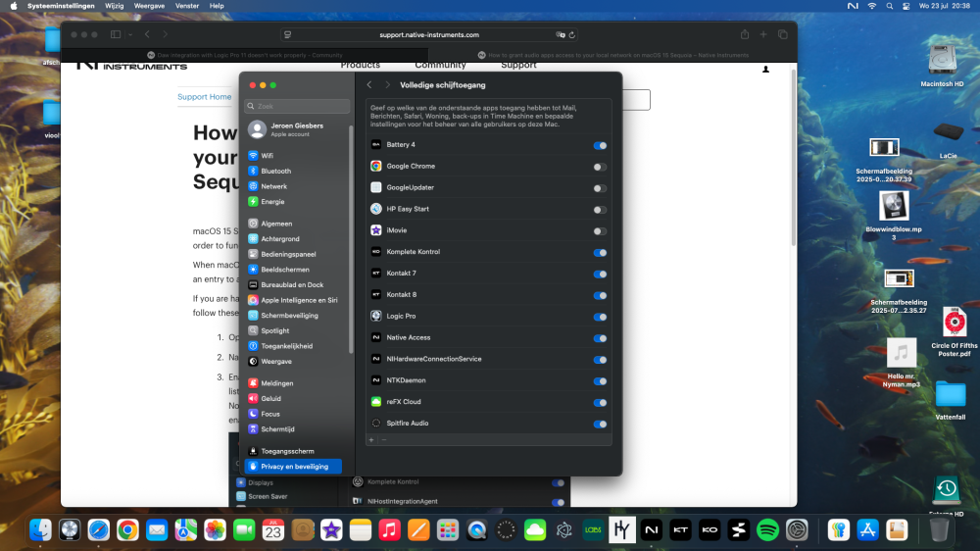Open Safari share button
This screenshot has width=980, height=551.
[745, 34]
